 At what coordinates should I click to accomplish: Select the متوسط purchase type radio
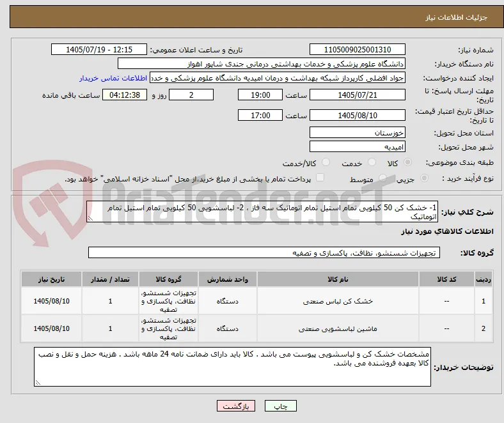click(x=382, y=178)
